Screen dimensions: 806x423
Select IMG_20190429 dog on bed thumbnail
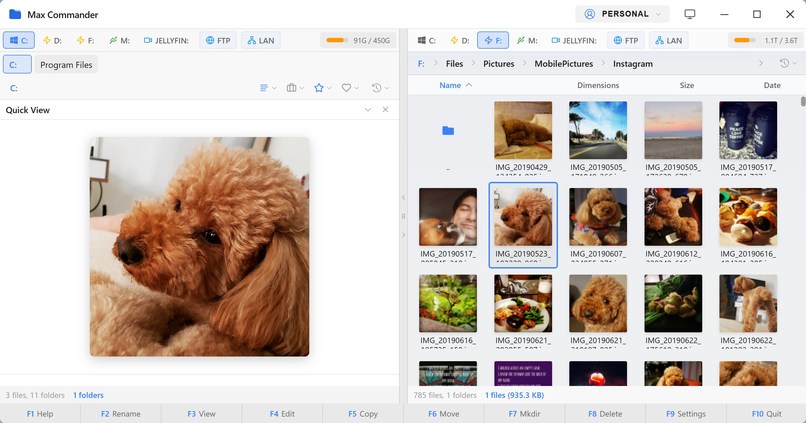[x=523, y=130]
